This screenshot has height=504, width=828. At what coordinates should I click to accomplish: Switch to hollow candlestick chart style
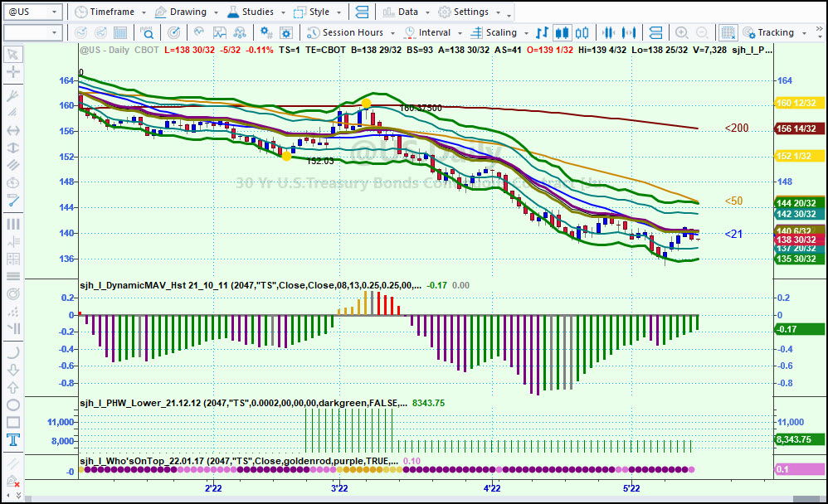[582, 32]
